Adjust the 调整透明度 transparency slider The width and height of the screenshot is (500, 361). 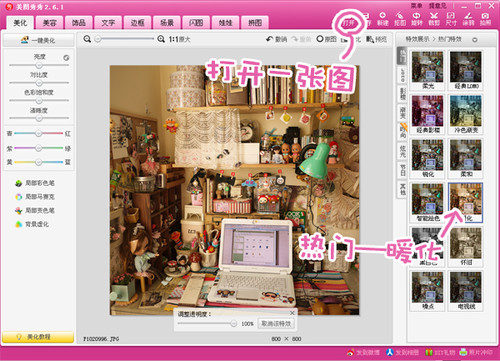coord(207,323)
